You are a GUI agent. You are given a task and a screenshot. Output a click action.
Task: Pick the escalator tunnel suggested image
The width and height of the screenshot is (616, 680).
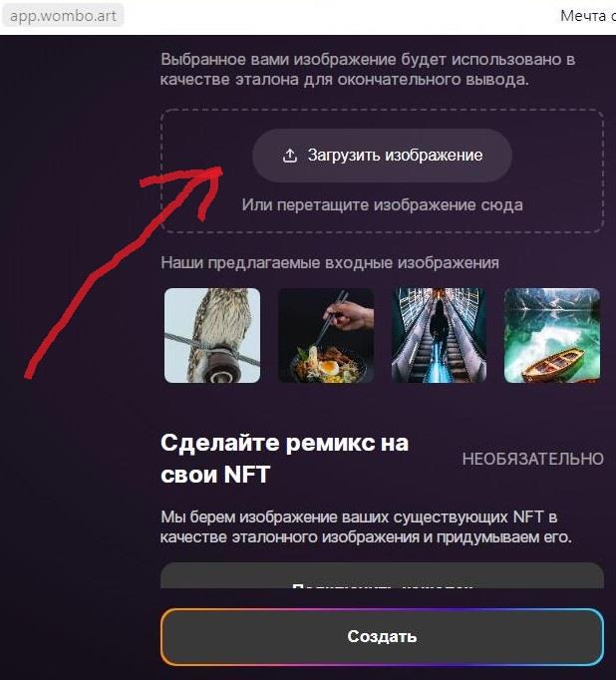click(x=439, y=335)
